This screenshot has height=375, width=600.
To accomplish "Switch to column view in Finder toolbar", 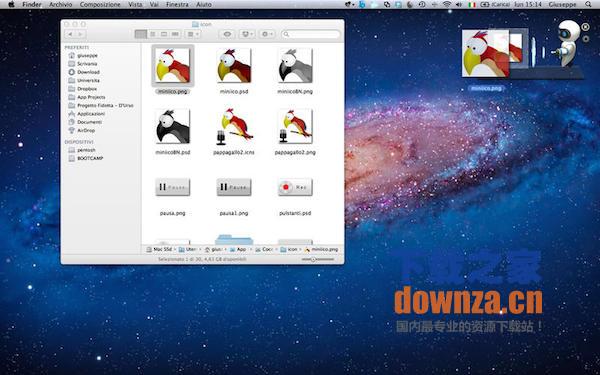I will (164, 34).
